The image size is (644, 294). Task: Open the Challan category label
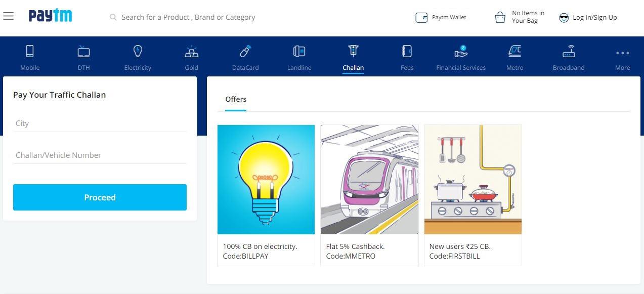353,67
